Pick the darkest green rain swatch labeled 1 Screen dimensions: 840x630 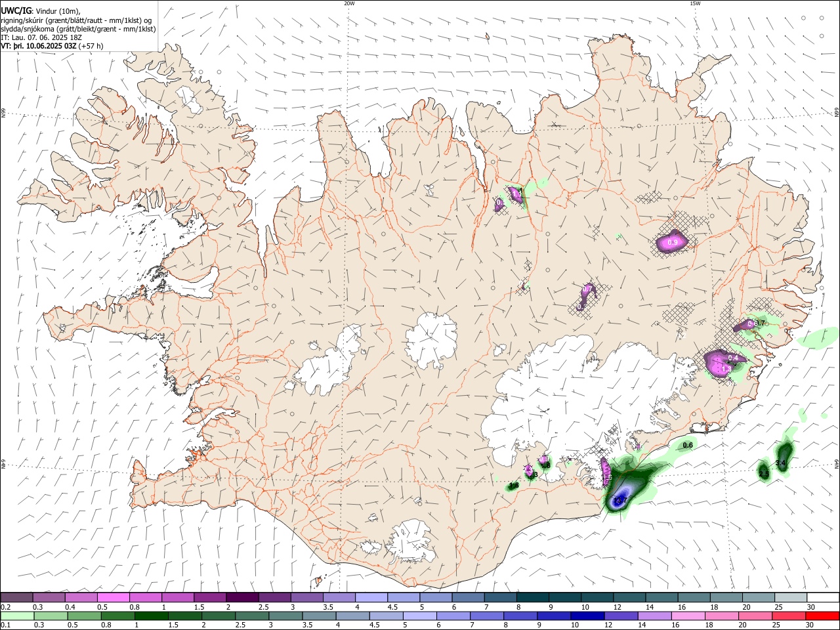click(x=151, y=616)
